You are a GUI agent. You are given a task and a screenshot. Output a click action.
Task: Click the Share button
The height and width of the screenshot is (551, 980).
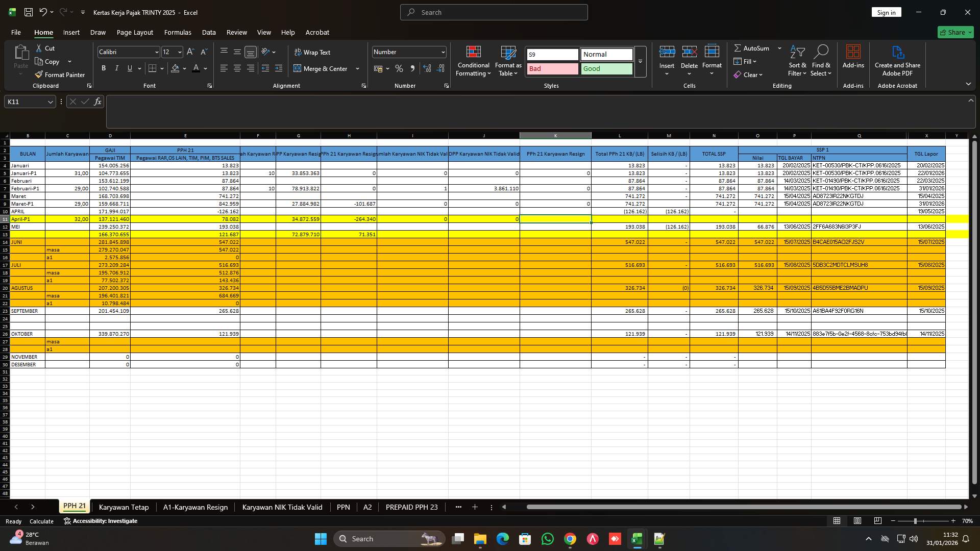coord(955,32)
